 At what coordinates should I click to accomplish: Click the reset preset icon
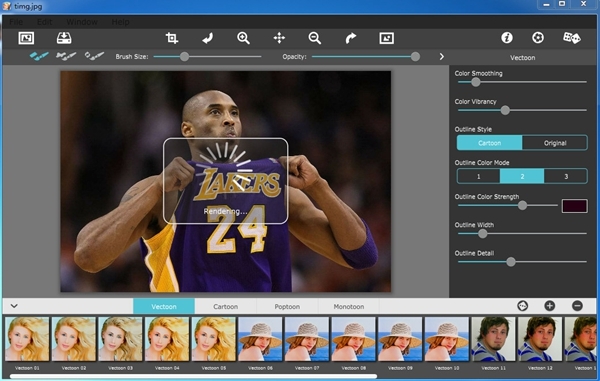click(x=522, y=306)
